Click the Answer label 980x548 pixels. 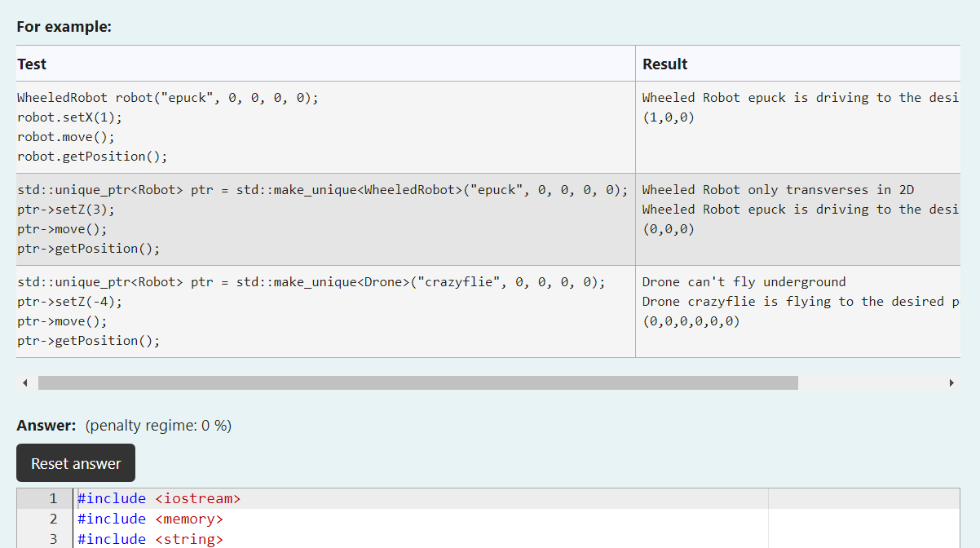point(44,425)
